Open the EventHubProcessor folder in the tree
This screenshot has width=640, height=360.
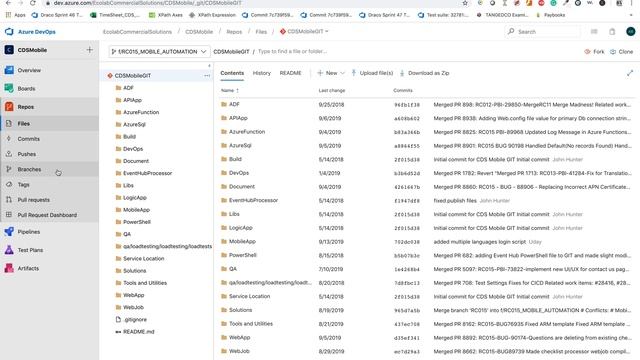pos(147,173)
